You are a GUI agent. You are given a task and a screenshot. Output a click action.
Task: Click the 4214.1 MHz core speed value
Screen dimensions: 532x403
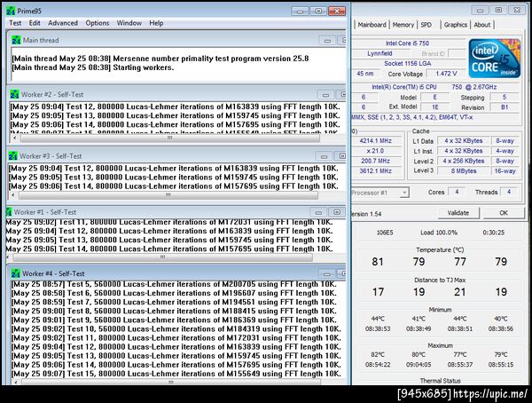coord(376,140)
